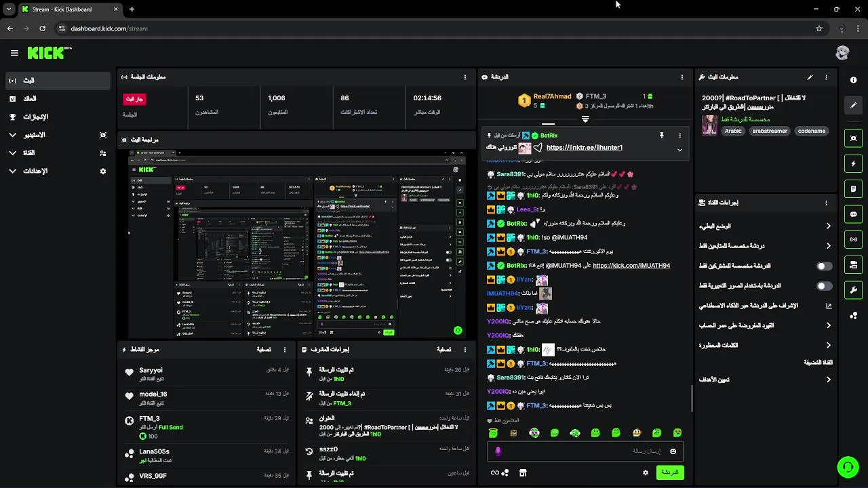The height and width of the screenshot is (488, 868).
Task: Expand the set goals row
Action: (765, 380)
